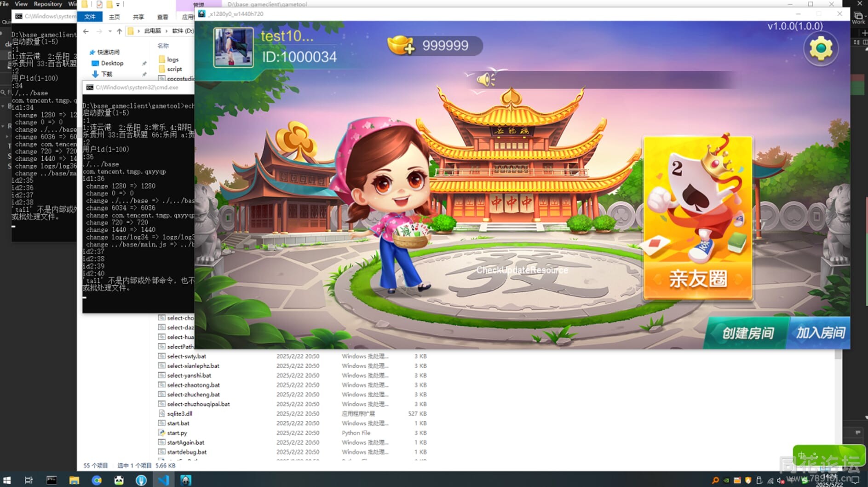Screen dimensions: 868x487
Task: Click the security shield tray icon
Action: pos(748,481)
